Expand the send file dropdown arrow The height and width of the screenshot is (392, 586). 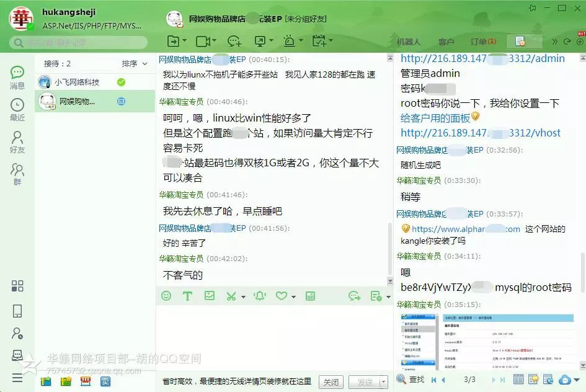pyautogui.click(x=184, y=40)
